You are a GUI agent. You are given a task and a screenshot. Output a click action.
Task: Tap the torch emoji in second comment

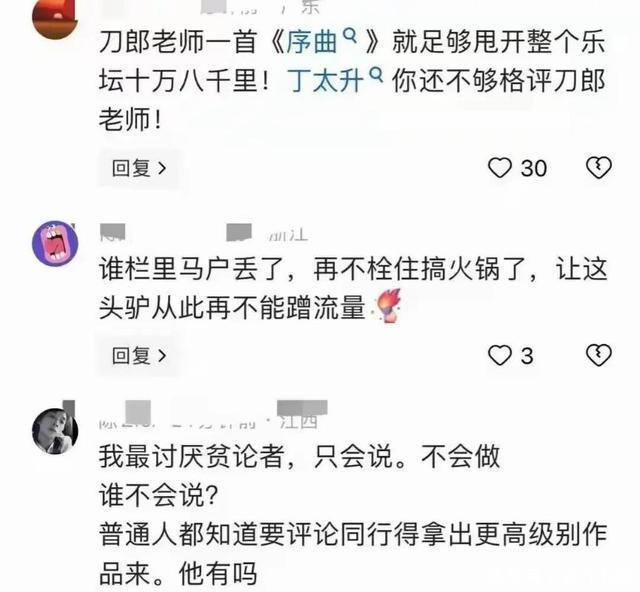click(386, 305)
